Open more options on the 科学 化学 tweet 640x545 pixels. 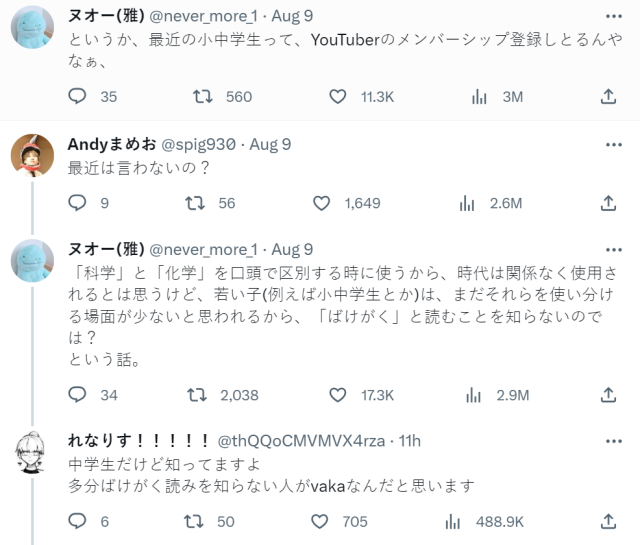[x=614, y=250]
